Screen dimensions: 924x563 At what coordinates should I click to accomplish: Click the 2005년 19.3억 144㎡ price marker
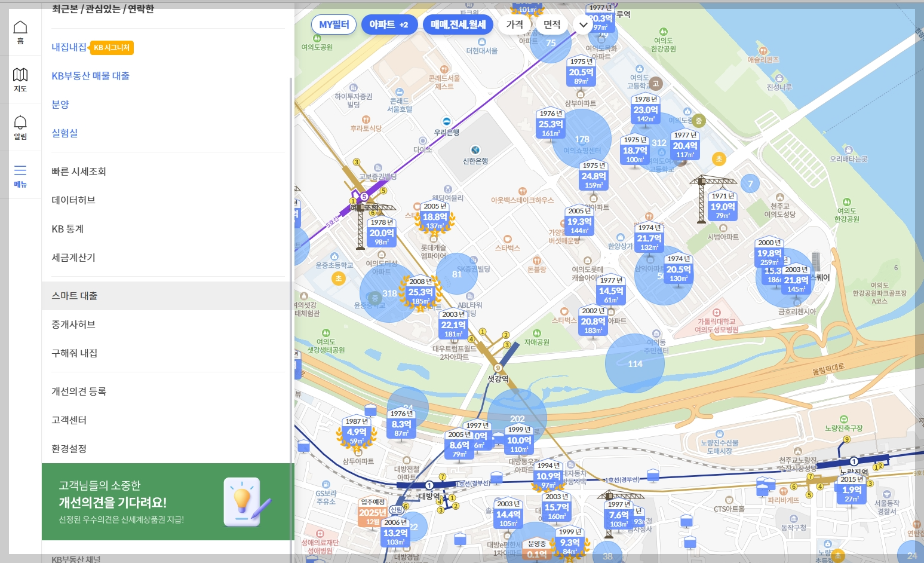tap(579, 221)
